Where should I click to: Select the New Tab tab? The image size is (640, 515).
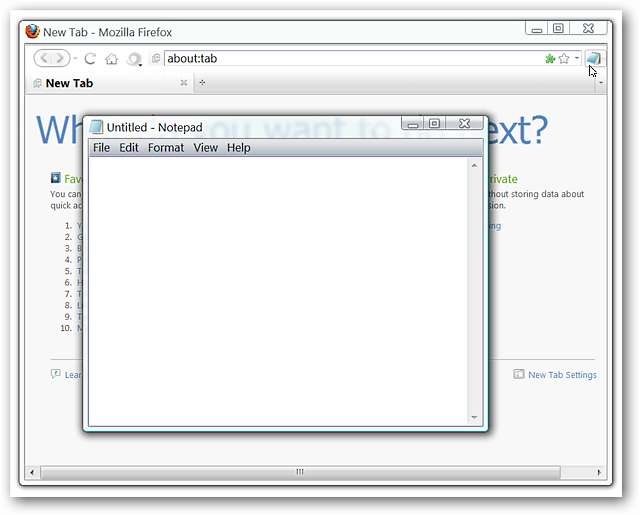pyautogui.click(x=69, y=83)
